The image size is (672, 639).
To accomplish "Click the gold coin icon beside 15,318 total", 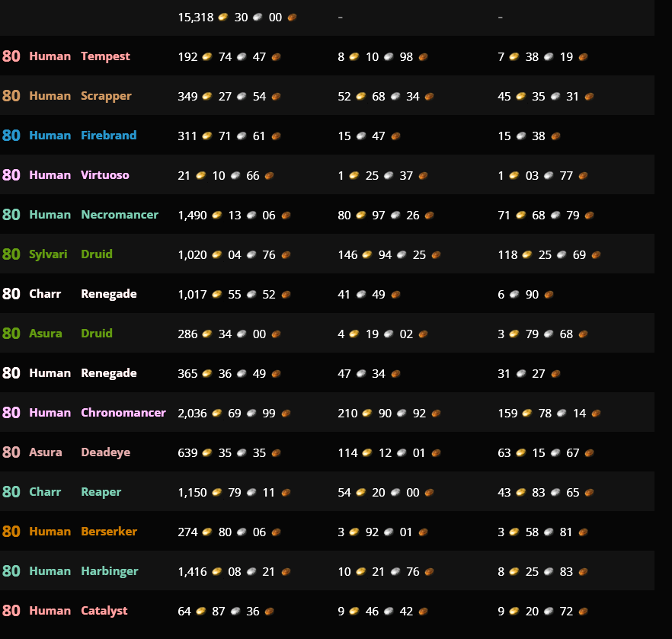I will [222, 17].
